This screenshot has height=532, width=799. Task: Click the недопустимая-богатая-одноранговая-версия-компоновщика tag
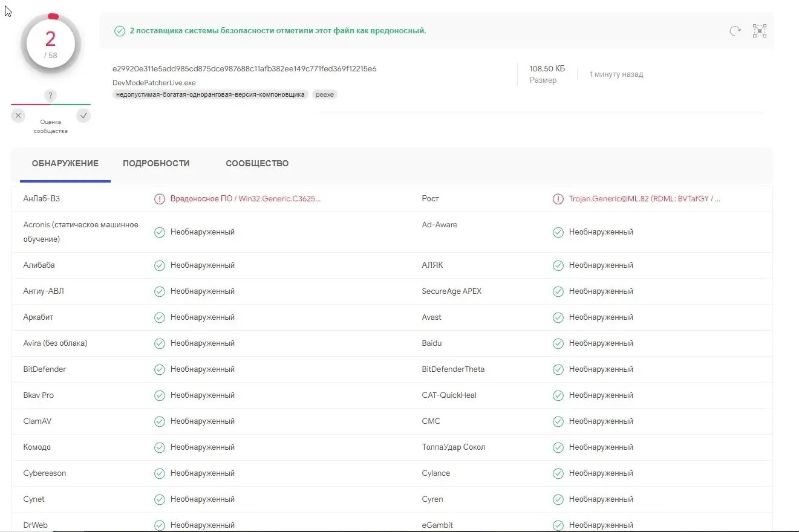210,94
